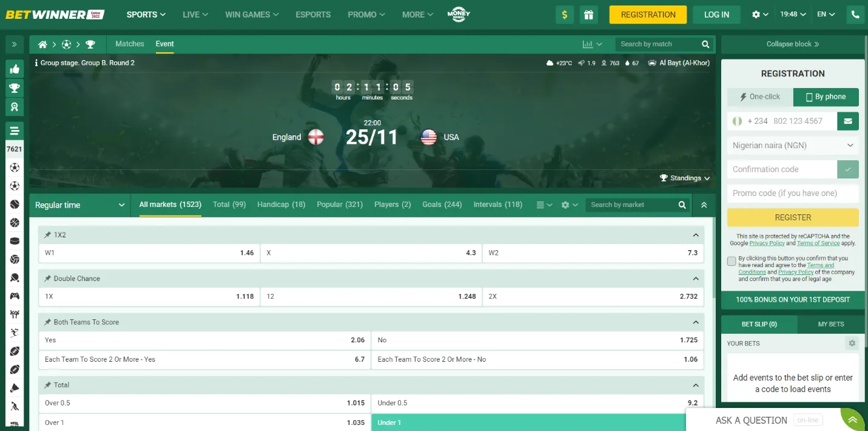Switch to the Handicap markets tab

tap(281, 205)
